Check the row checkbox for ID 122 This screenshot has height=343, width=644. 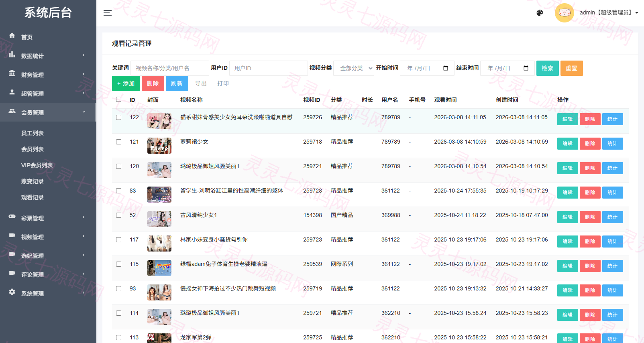pos(118,117)
